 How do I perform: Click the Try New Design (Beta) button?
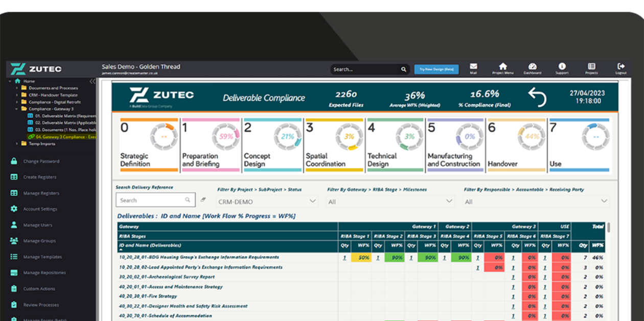[436, 68]
